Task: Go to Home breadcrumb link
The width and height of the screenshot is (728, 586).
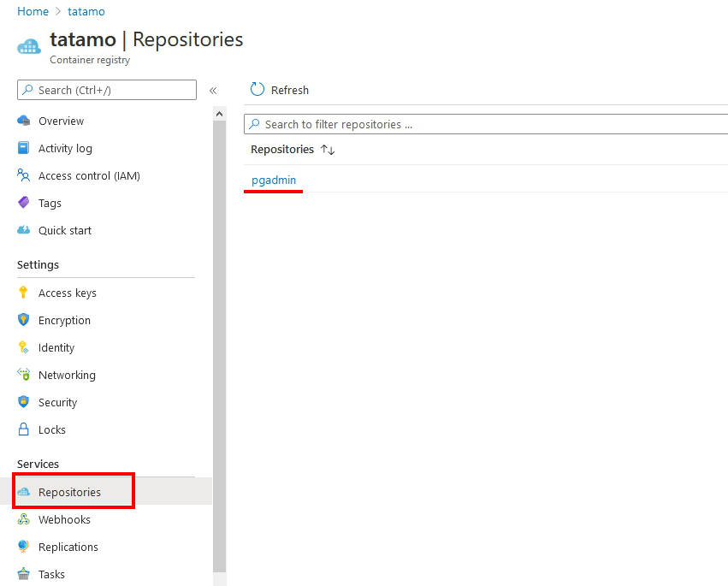Action: (33, 11)
